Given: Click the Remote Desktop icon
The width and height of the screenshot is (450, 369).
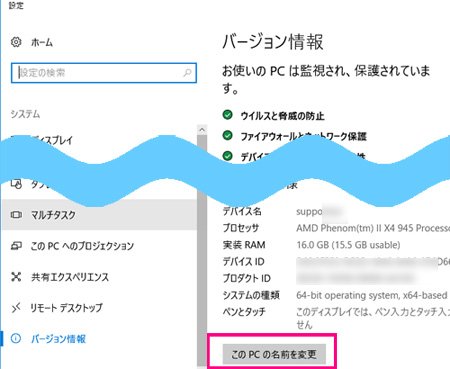Looking at the screenshot, I should (x=16, y=308).
